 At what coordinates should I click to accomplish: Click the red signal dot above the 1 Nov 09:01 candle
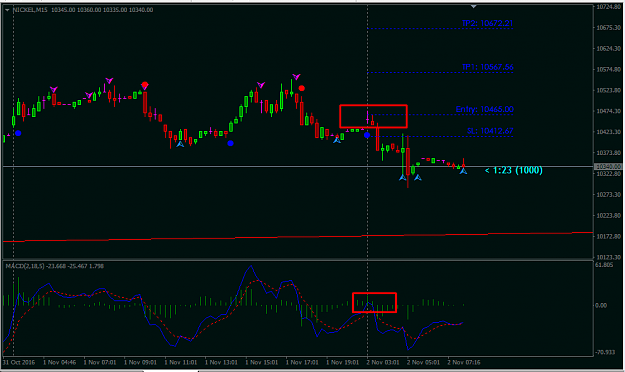[145, 85]
